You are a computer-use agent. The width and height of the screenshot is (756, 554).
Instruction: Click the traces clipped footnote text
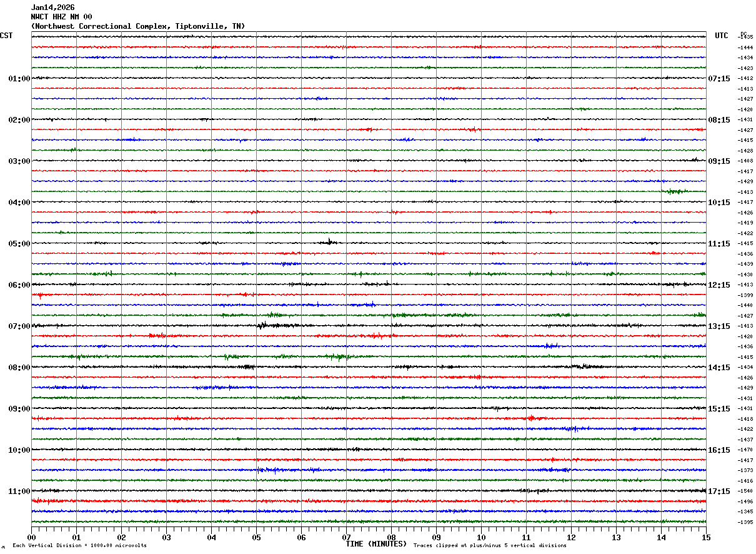coord(490,545)
